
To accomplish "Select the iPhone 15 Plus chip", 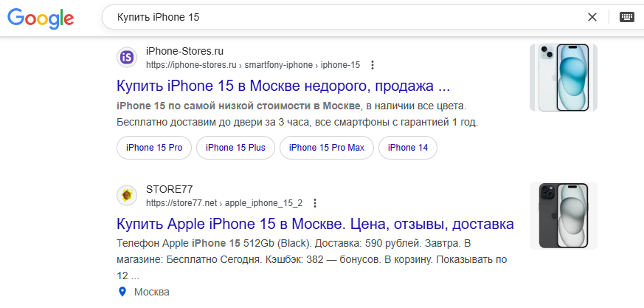I will [x=235, y=148].
